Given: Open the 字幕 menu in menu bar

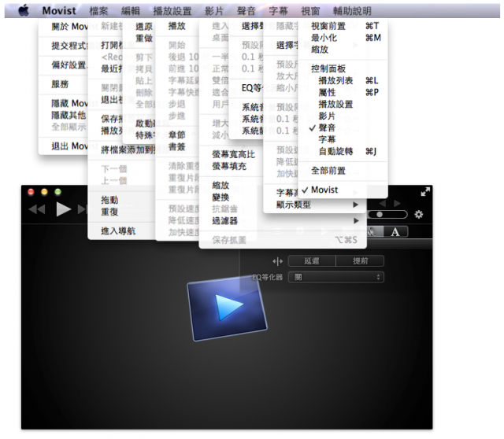Looking at the screenshot, I should (x=278, y=11).
